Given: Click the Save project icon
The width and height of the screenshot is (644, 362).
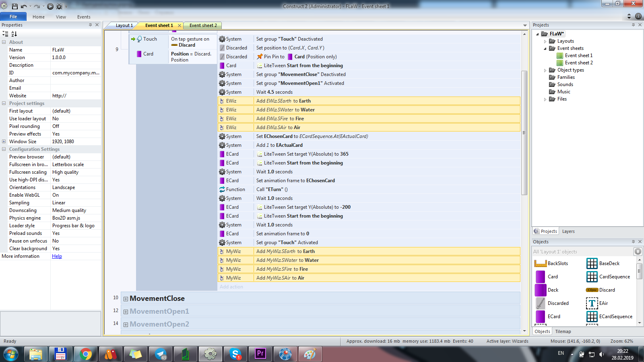Looking at the screenshot, I should [14, 6].
